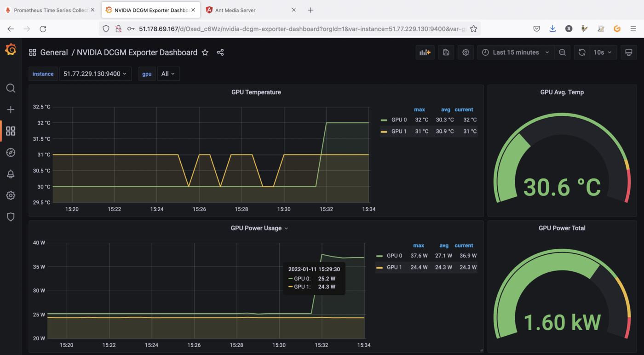This screenshot has width=644, height=355.
Task: Select the Ant Media Server tab
Action: pyautogui.click(x=239, y=10)
